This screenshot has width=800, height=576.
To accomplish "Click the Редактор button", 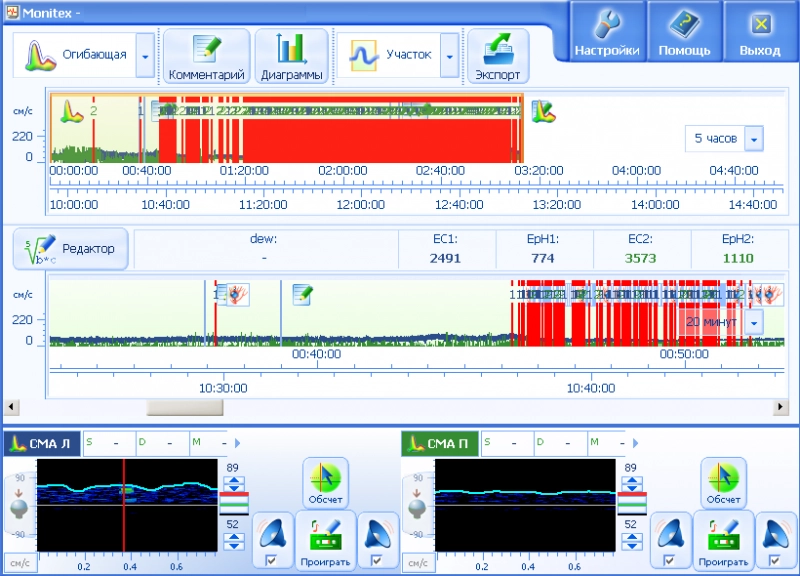I will (x=71, y=249).
